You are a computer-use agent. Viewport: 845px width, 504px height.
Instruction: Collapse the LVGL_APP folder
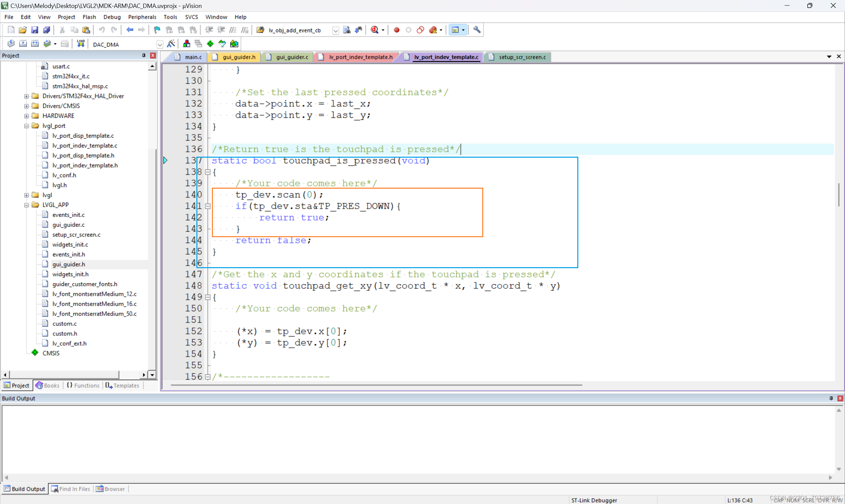coord(26,205)
